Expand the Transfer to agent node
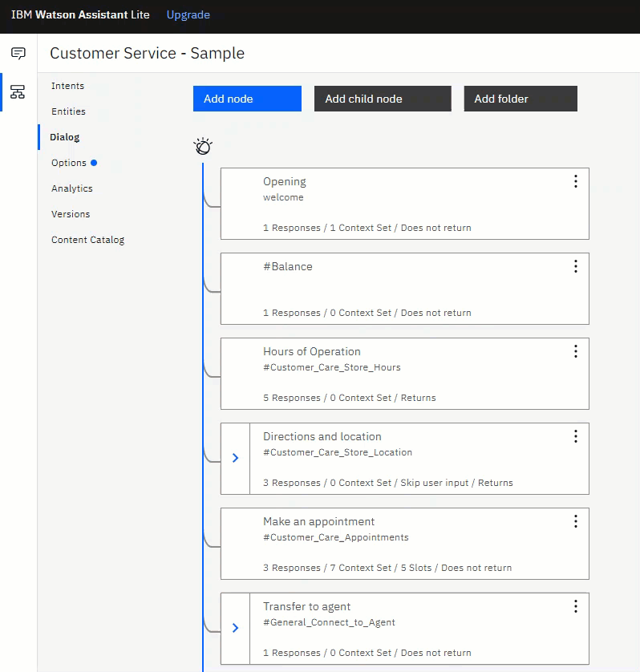 click(235, 628)
